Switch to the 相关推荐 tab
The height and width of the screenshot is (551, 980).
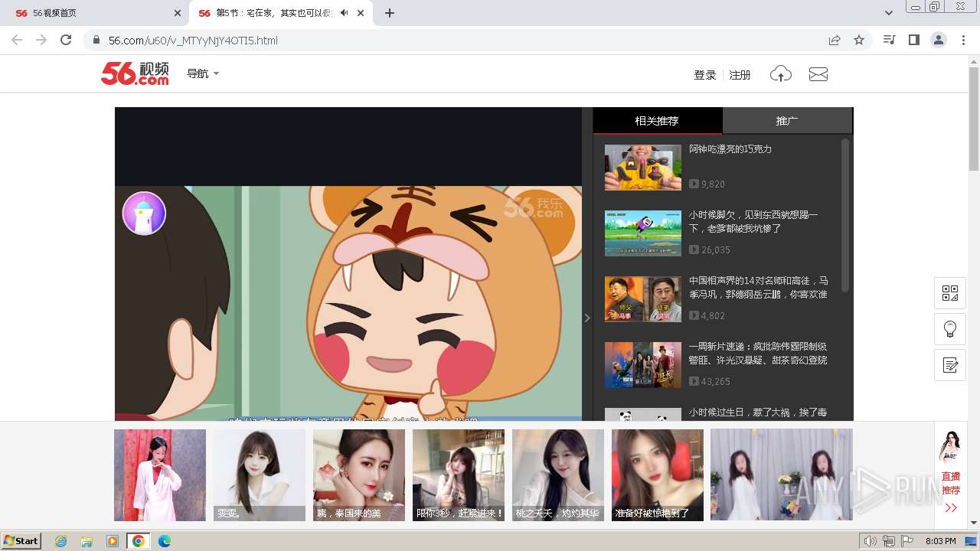tap(657, 121)
